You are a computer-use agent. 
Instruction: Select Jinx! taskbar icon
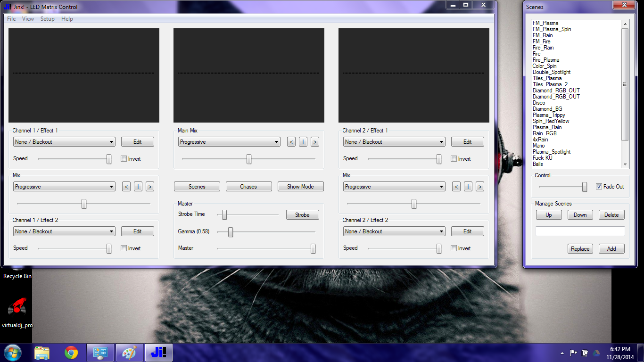(x=158, y=353)
